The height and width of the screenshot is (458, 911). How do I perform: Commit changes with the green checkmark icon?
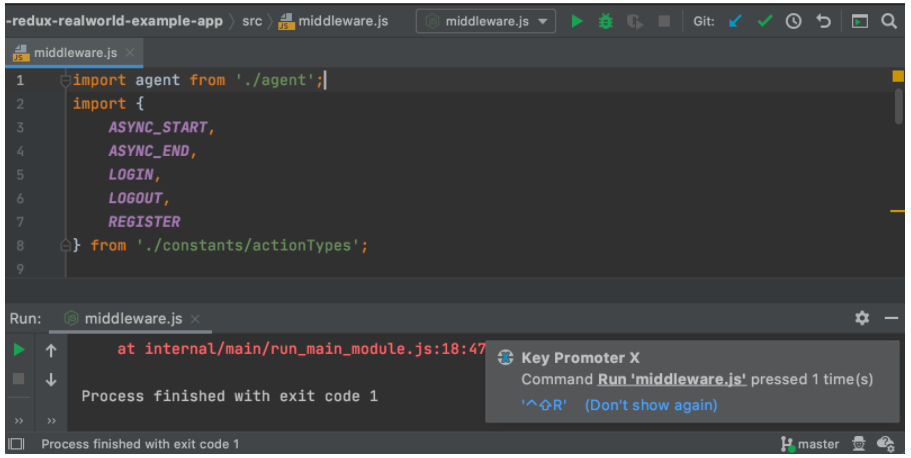[x=765, y=21]
